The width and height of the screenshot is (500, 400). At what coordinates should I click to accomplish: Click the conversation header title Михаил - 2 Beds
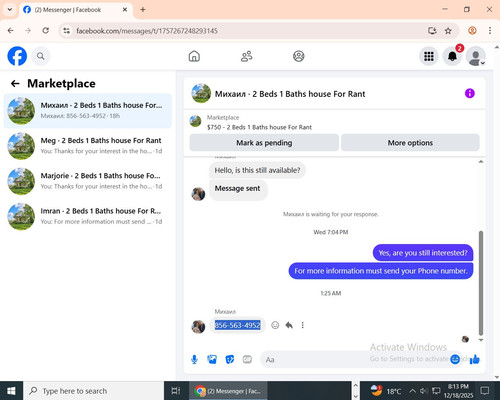click(x=290, y=94)
